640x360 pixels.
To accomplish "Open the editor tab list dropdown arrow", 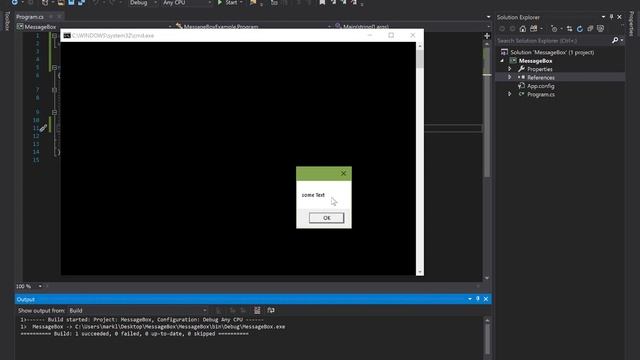I will tap(489, 17).
